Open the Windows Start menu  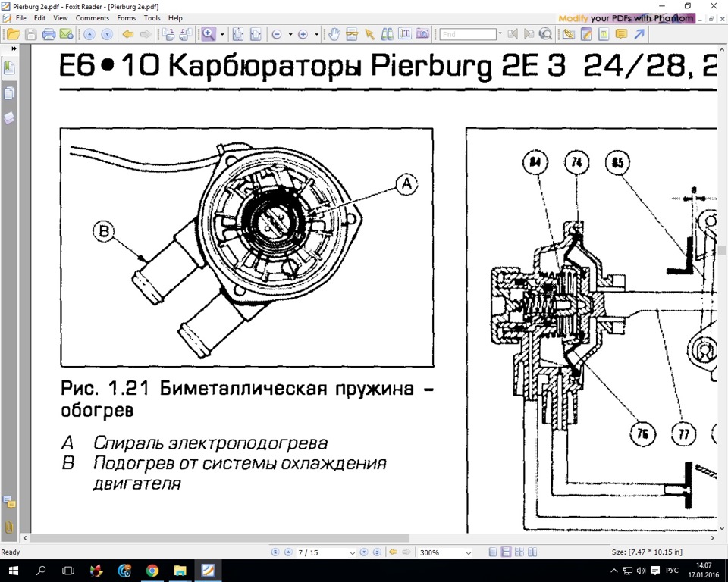pos(13,571)
